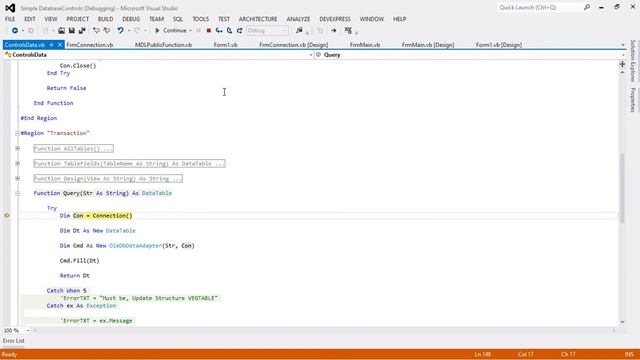Open the DEBUG menu
This screenshot has height=360, width=640.
pyautogui.click(x=131, y=19)
